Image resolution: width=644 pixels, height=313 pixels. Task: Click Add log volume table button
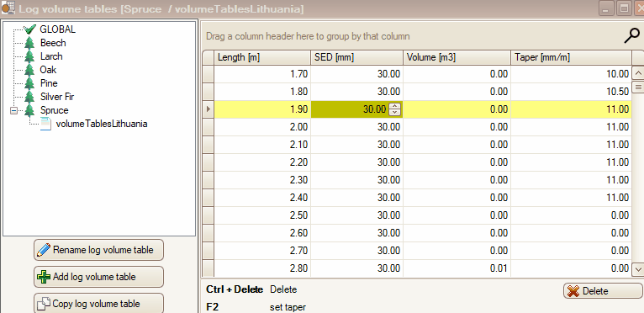(x=98, y=277)
